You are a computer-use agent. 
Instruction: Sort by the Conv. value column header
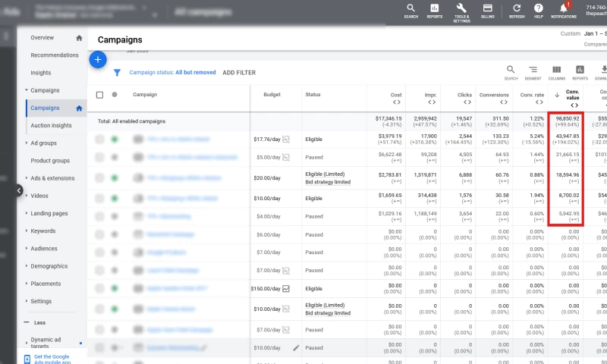pos(573,95)
